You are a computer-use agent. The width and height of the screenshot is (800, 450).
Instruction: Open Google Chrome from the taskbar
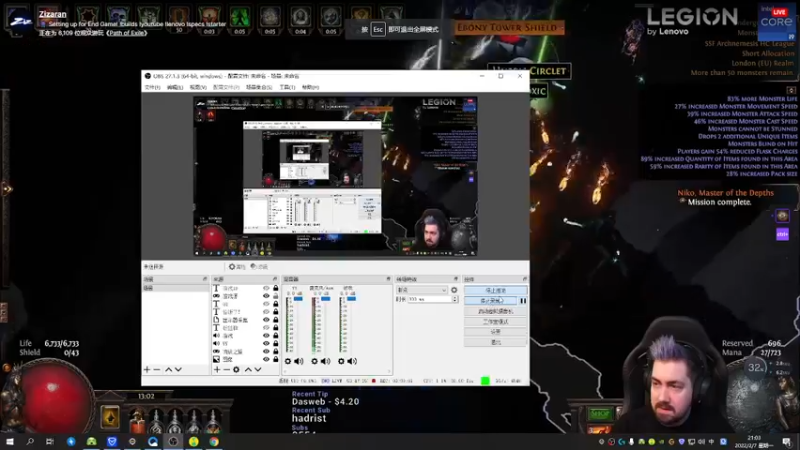(214, 442)
